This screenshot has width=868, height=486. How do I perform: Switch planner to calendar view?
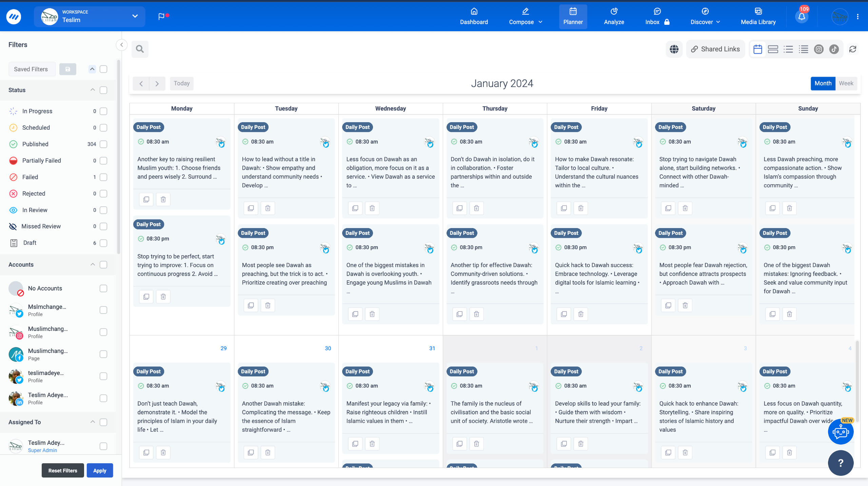pos(757,49)
